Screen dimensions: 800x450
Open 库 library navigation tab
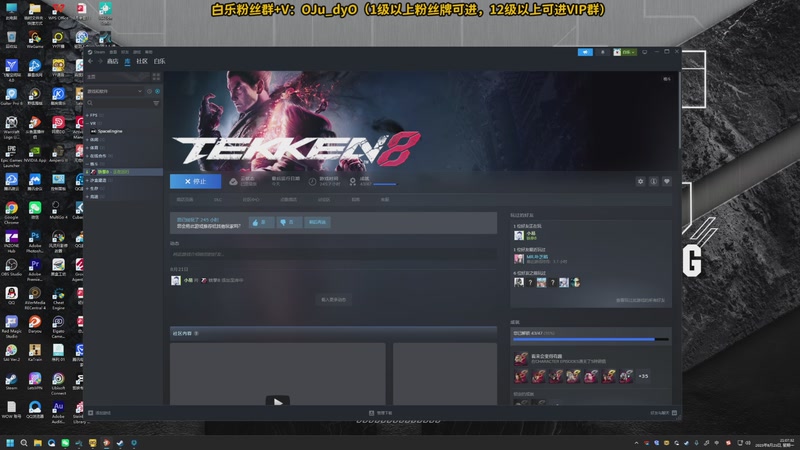point(128,61)
